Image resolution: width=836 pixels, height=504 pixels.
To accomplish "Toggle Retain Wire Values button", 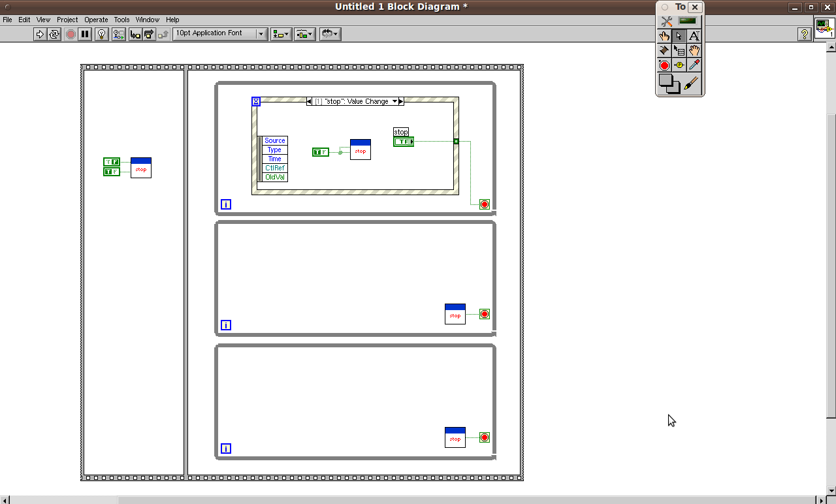I will [118, 34].
